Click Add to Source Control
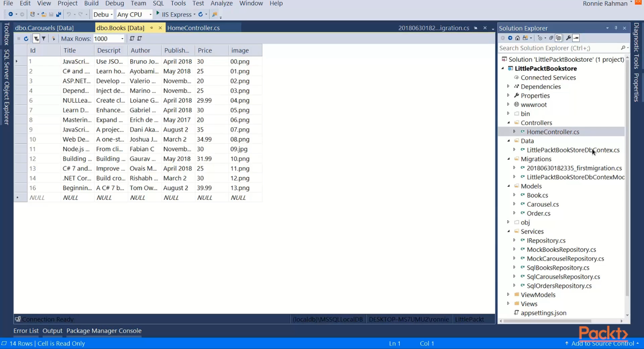The image size is (644, 349). click(602, 343)
